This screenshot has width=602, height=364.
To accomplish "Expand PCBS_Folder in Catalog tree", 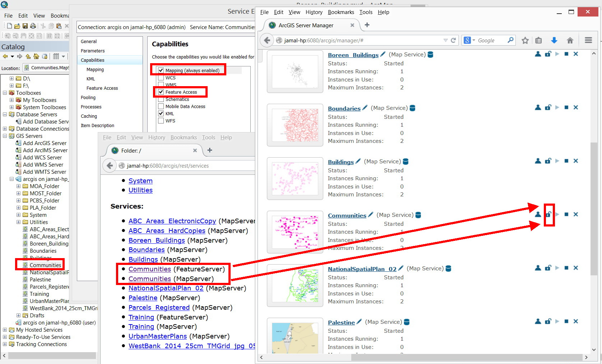I will click(18, 200).
